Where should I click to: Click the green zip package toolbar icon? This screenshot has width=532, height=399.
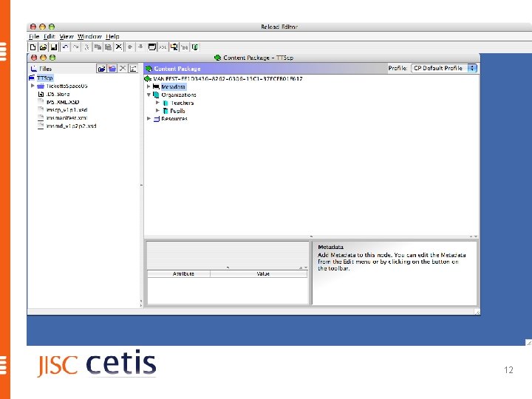[195, 47]
